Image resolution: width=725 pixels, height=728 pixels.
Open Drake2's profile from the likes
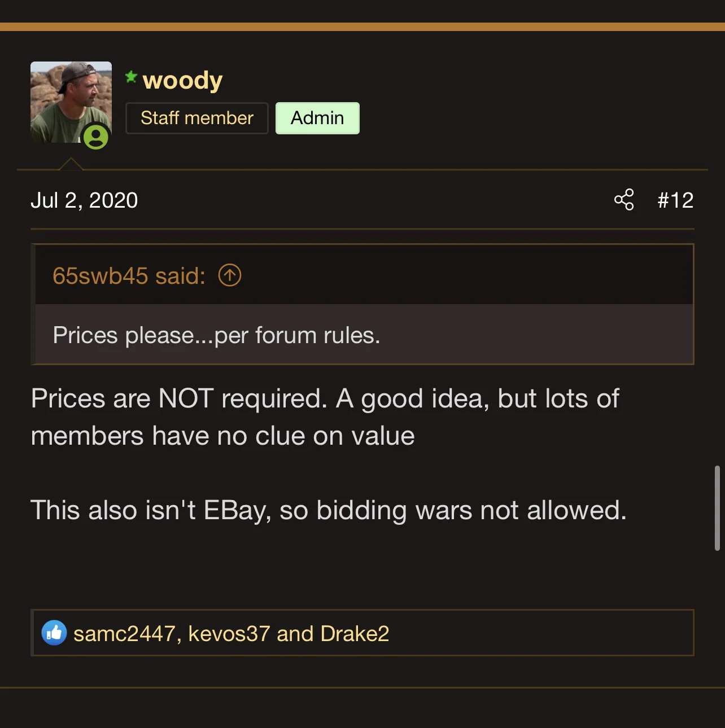tap(355, 634)
